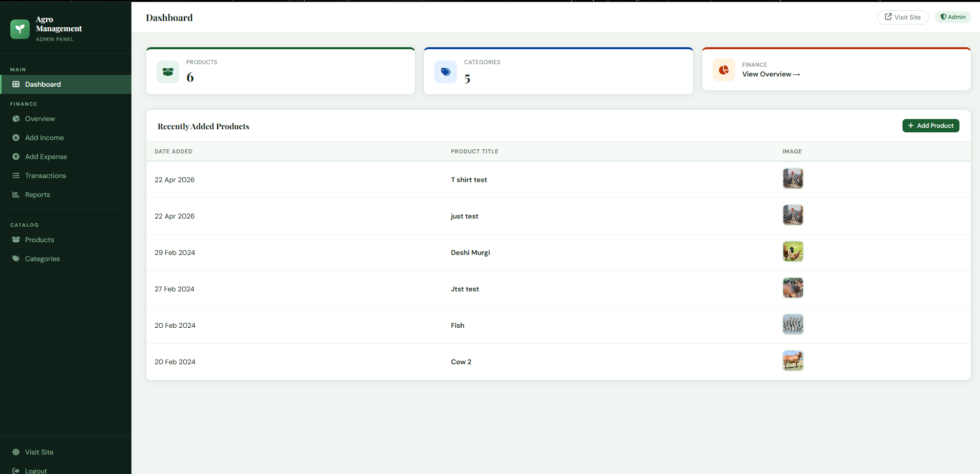The image size is (980, 474).
Task: Click the Products box icon in sidebar
Action: point(16,240)
